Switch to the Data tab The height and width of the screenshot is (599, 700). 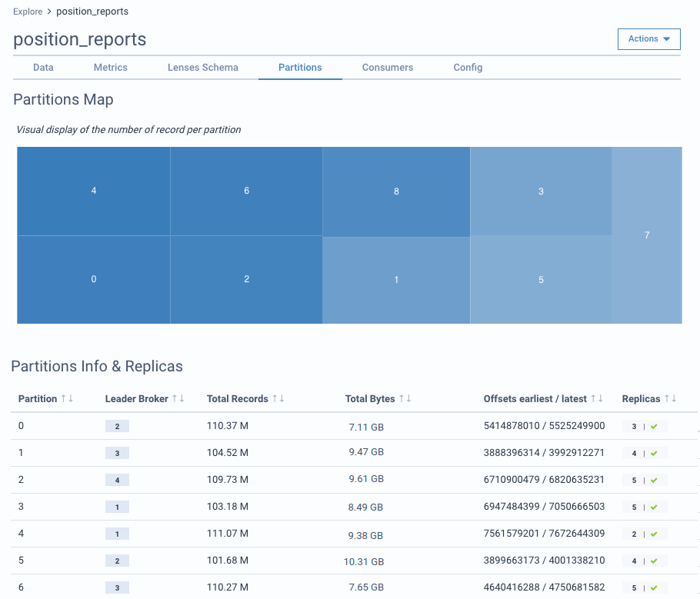tap(43, 68)
